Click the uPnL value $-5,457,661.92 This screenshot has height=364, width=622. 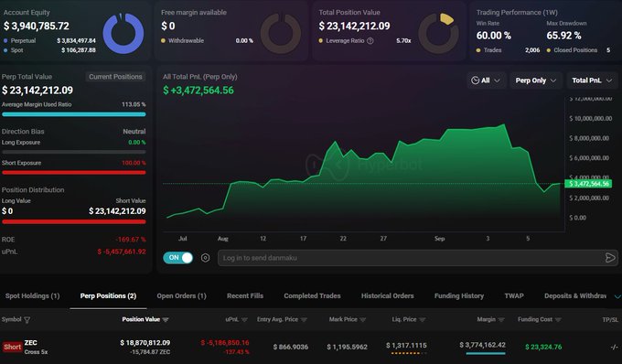[122, 252]
